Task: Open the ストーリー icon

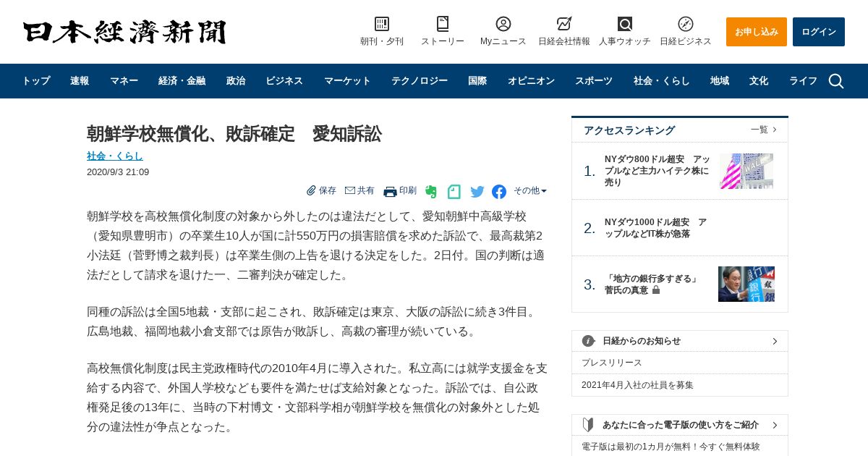Action: tap(443, 24)
